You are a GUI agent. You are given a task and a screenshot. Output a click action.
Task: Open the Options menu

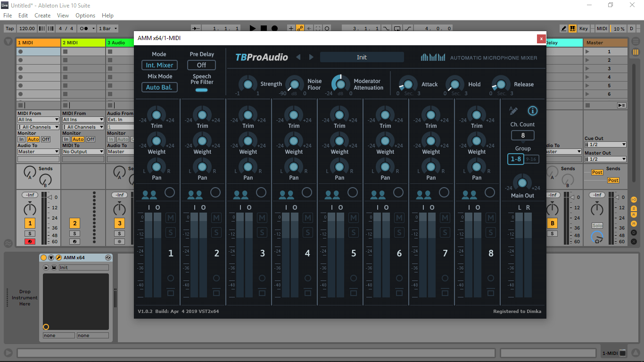pyautogui.click(x=85, y=16)
